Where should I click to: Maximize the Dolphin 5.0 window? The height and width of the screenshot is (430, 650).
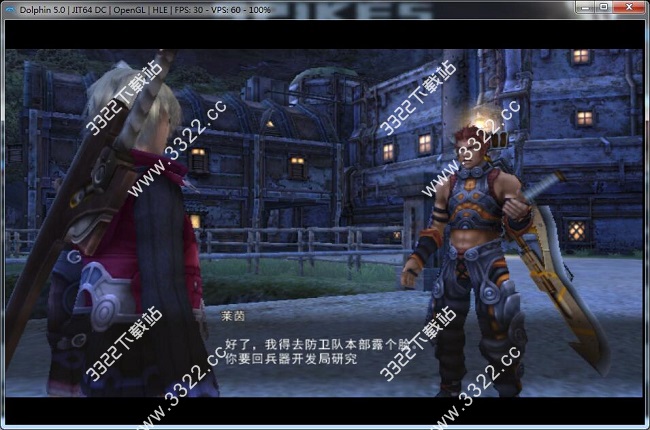pyautogui.click(x=604, y=7)
